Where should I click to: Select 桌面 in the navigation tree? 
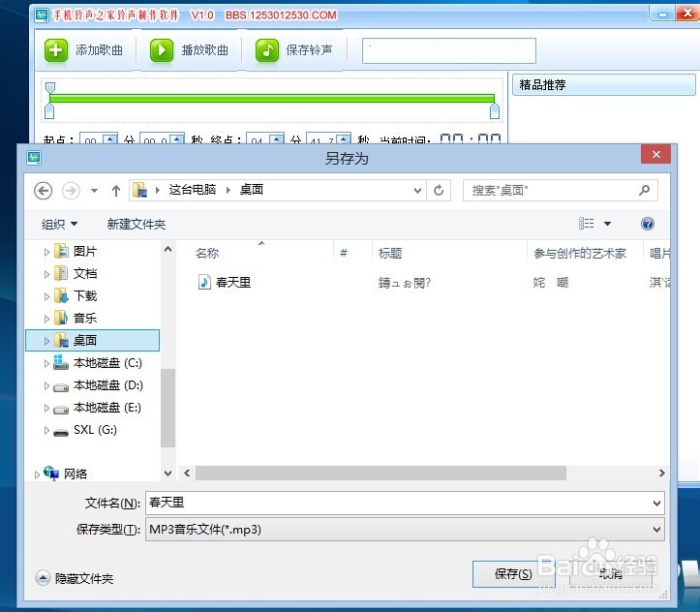[x=93, y=341]
